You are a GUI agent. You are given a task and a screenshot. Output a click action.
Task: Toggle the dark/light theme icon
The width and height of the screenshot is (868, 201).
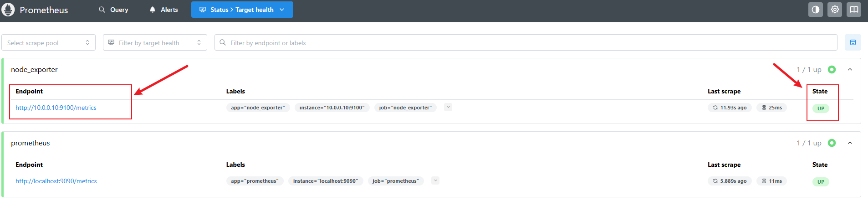pyautogui.click(x=816, y=10)
